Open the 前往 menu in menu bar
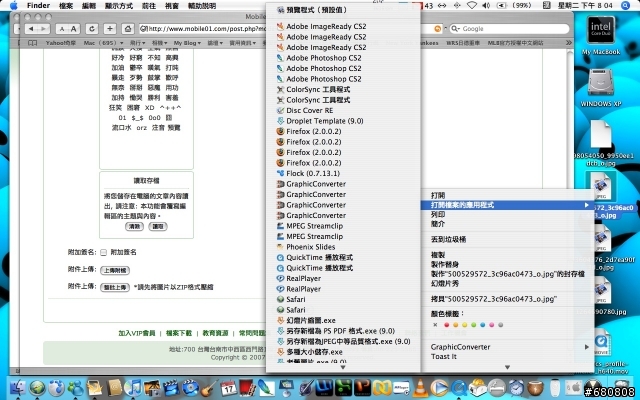This screenshot has height=400, width=640. click(149, 6)
